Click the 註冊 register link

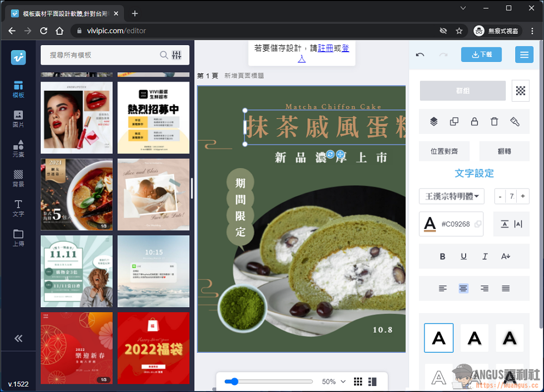click(325, 48)
